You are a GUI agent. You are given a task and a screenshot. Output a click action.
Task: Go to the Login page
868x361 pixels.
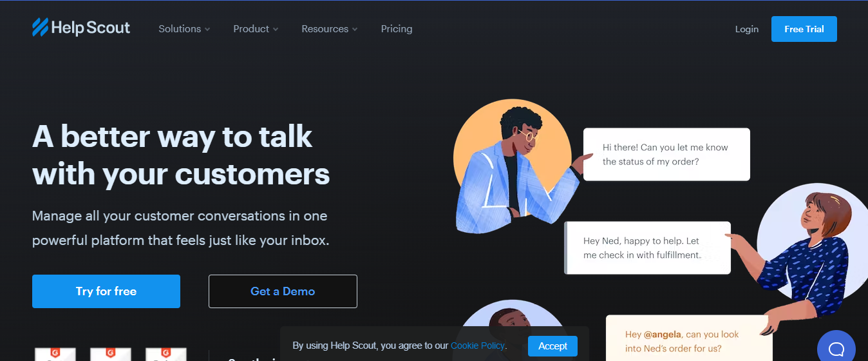pyautogui.click(x=747, y=29)
